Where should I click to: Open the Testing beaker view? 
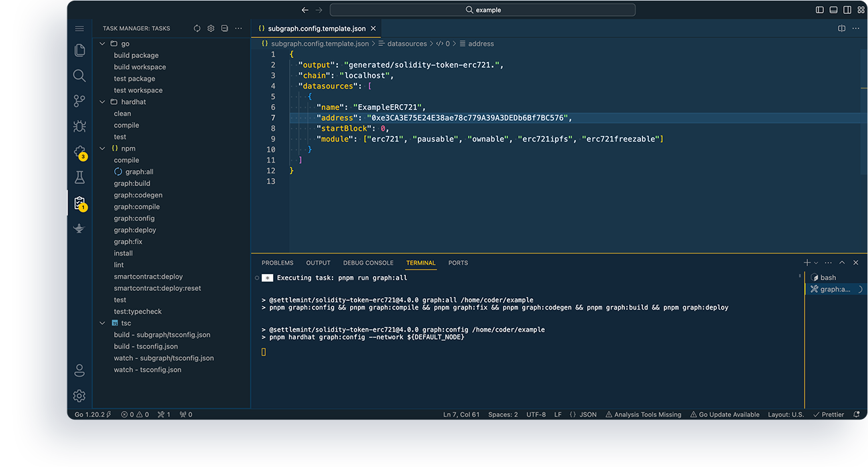(x=79, y=177)
